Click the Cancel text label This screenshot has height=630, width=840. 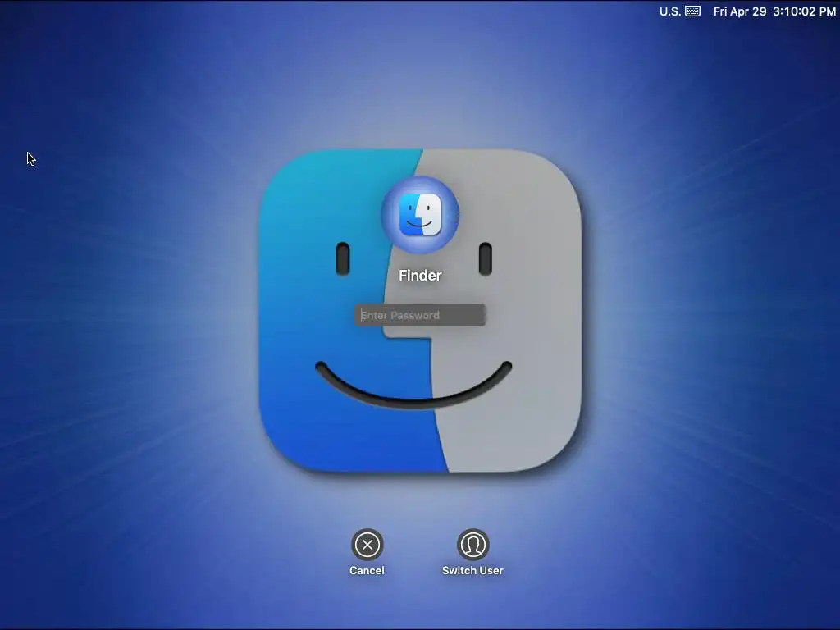point(367,571)
